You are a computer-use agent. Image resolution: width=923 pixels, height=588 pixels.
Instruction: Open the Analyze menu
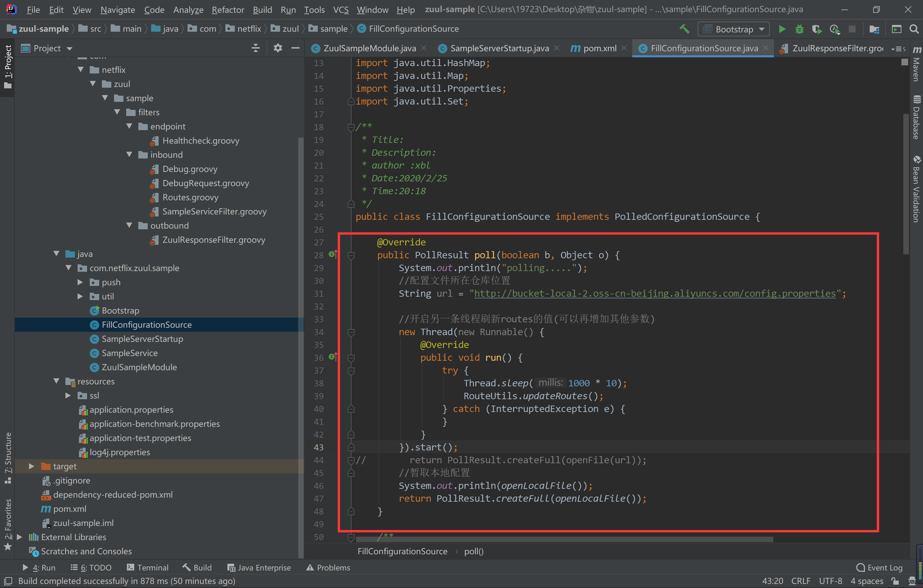click(x=188, y=9)
